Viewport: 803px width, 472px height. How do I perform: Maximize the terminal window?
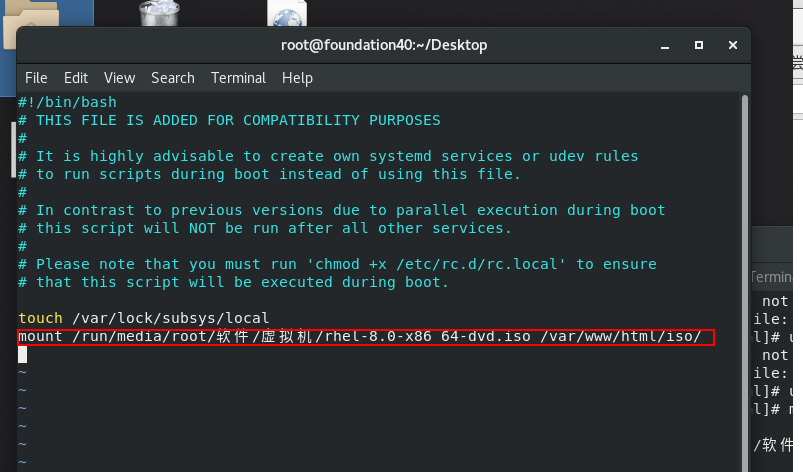pyautogui.click(x=699, y=46)
